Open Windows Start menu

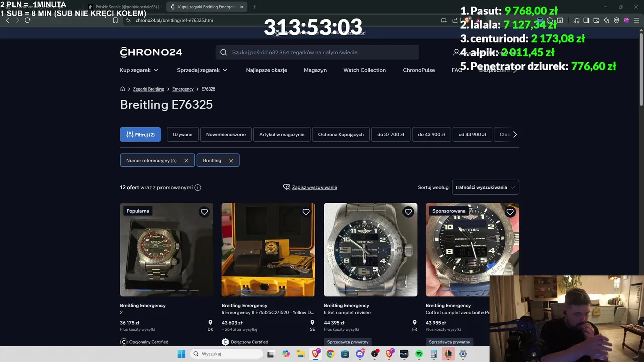pos(181,354)
